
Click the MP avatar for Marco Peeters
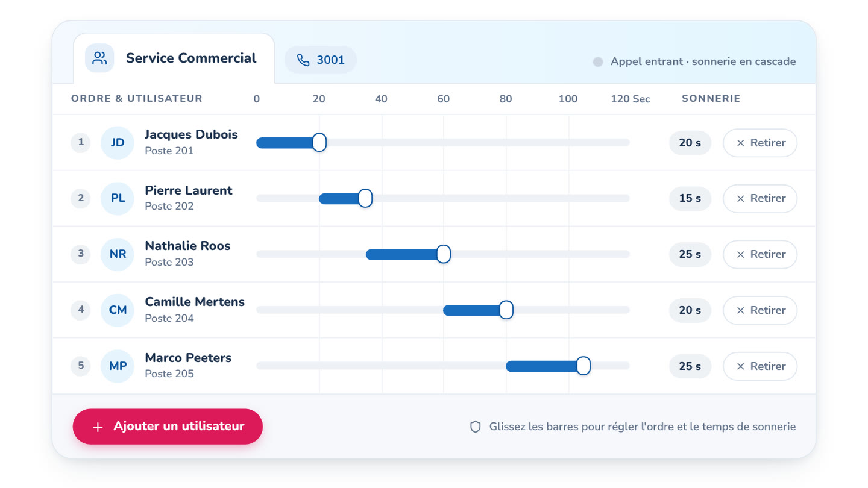point(118,366)
